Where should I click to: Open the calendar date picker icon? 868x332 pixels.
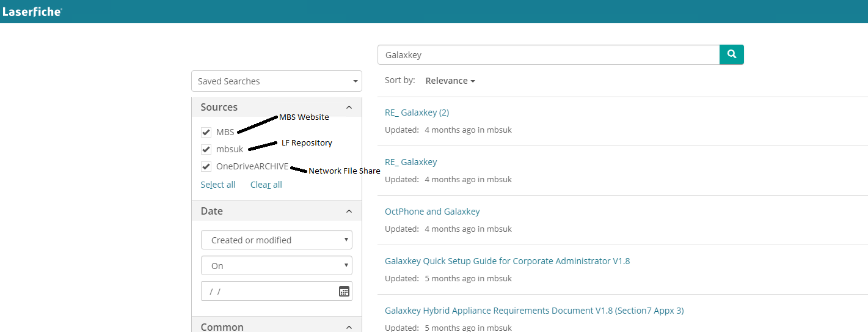344,291
